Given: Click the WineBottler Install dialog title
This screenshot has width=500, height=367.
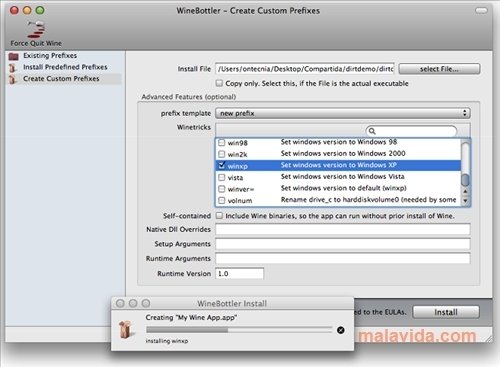Looking at the screenshot, I should tap(232, 304).
